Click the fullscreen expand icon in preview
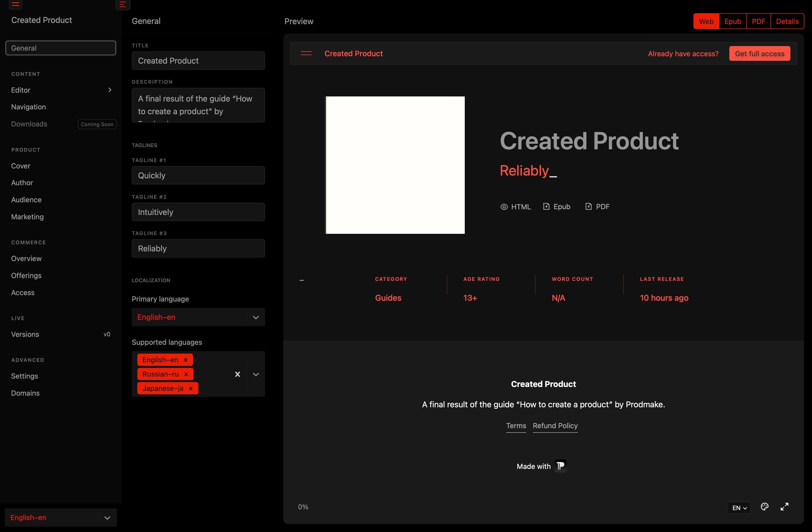 tap(784, 507)
